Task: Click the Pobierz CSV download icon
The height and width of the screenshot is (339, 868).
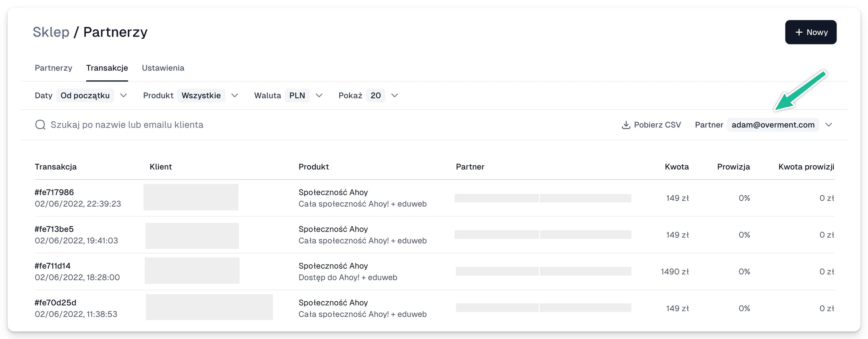Action: (x=626, y=125)
